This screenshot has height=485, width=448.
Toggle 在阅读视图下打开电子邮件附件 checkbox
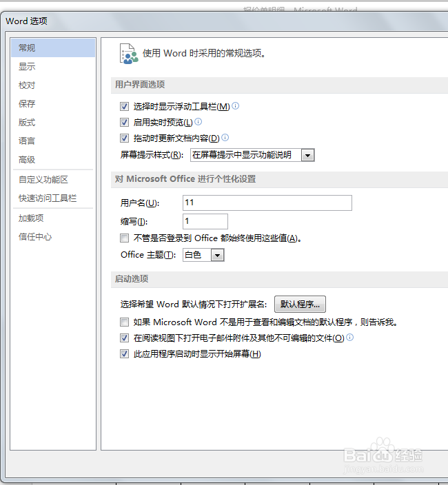pyautogui.click(x=124, y=338)
